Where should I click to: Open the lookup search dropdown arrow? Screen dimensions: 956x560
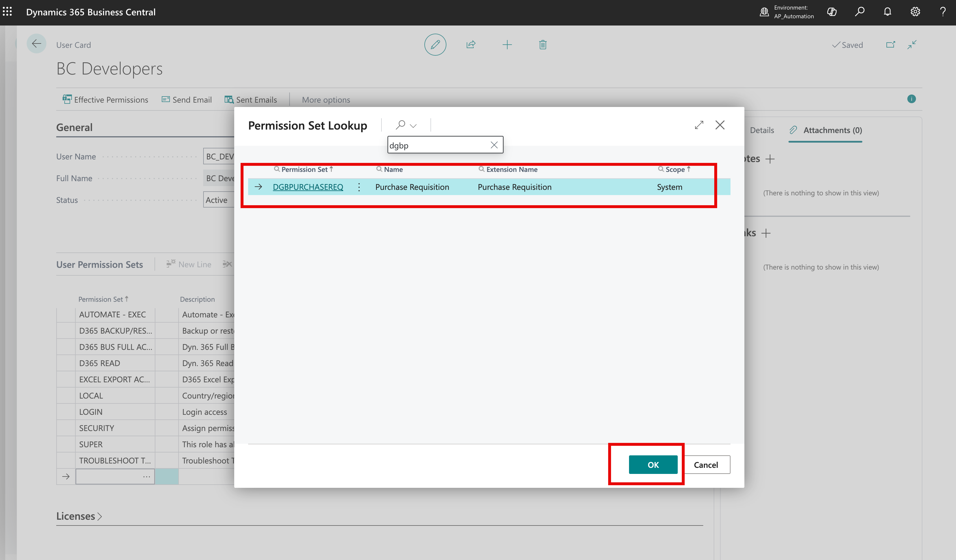click(x=414, y=126)
